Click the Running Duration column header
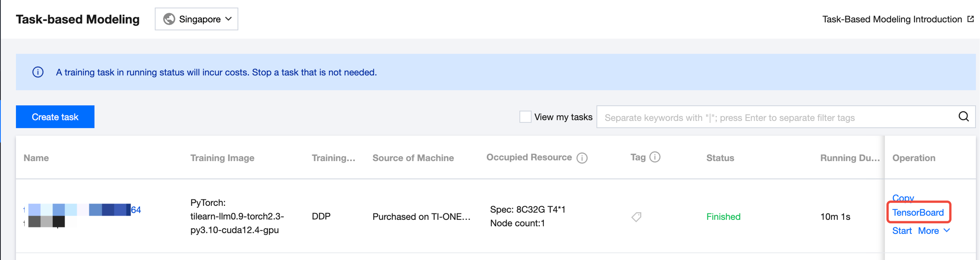Viewport: 980px width, 260px height. [850, 158]
